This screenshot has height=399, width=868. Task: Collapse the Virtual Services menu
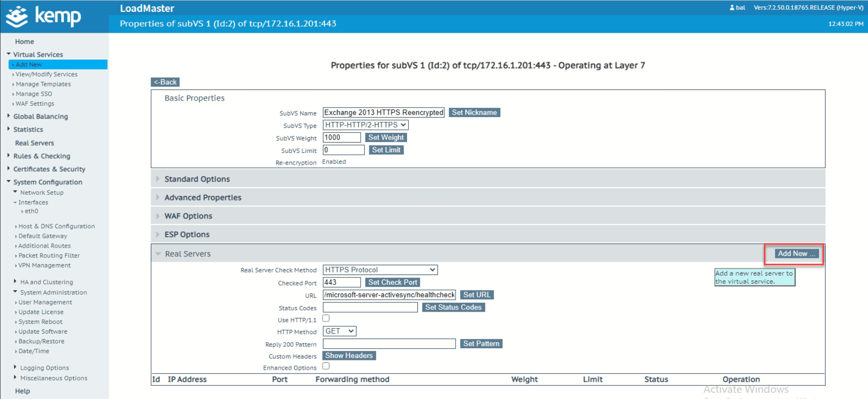coord(38,55)
